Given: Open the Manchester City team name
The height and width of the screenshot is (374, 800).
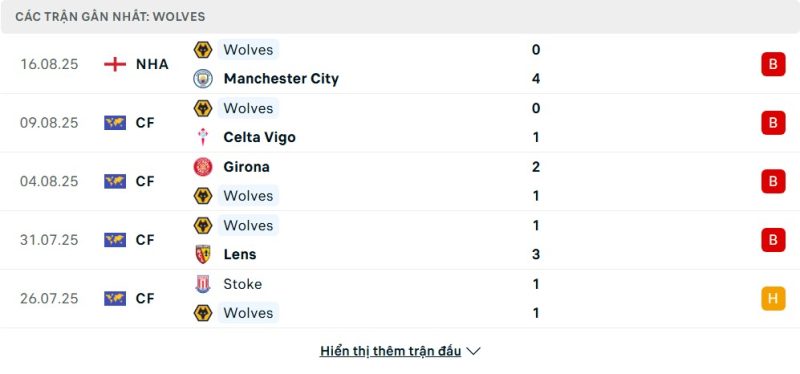Looking at the screenshot, I should pos(281,79).
